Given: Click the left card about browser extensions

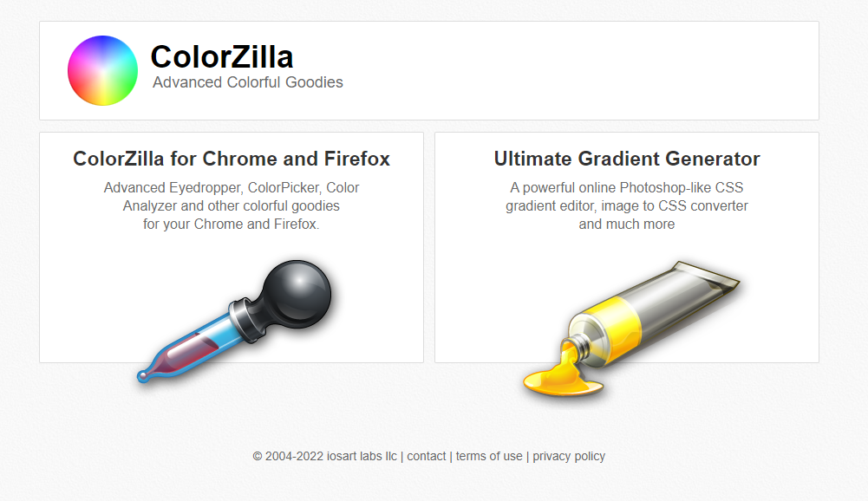Looking at the screenshot, I should pos(231,246).
